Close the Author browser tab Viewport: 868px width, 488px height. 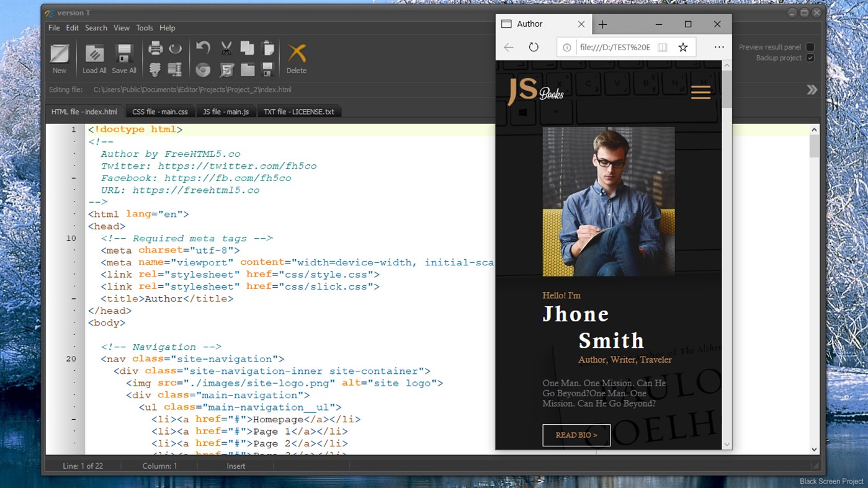(x=581, y=24)
